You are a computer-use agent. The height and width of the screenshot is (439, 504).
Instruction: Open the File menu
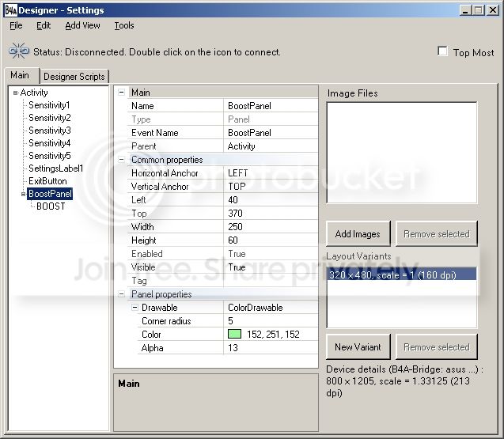click(16, 25)
